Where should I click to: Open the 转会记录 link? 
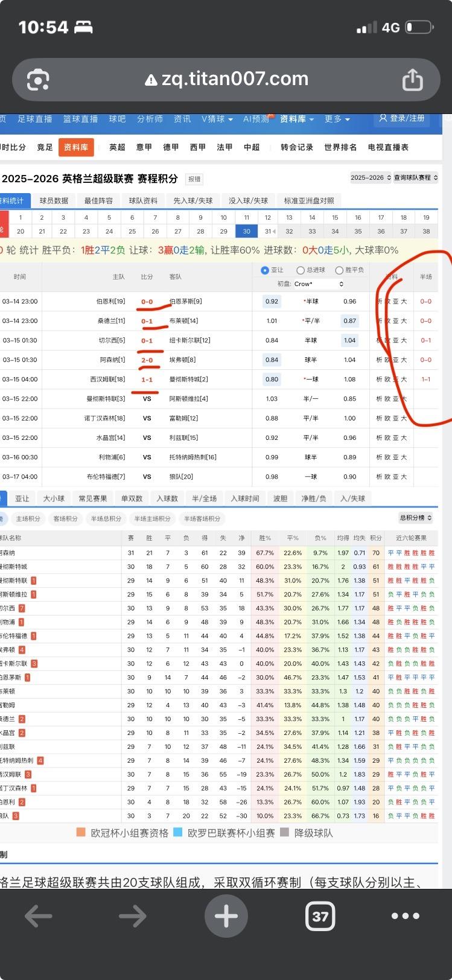pos(297,147)
